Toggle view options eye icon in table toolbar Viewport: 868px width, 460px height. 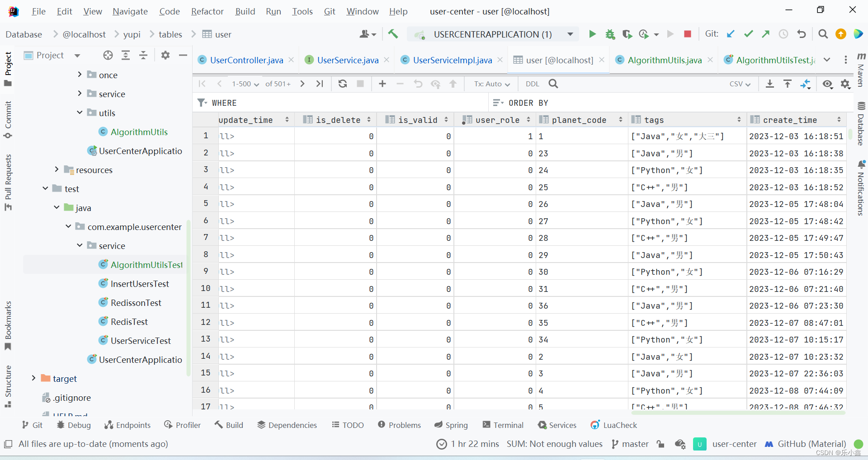[x=828, y=84]
